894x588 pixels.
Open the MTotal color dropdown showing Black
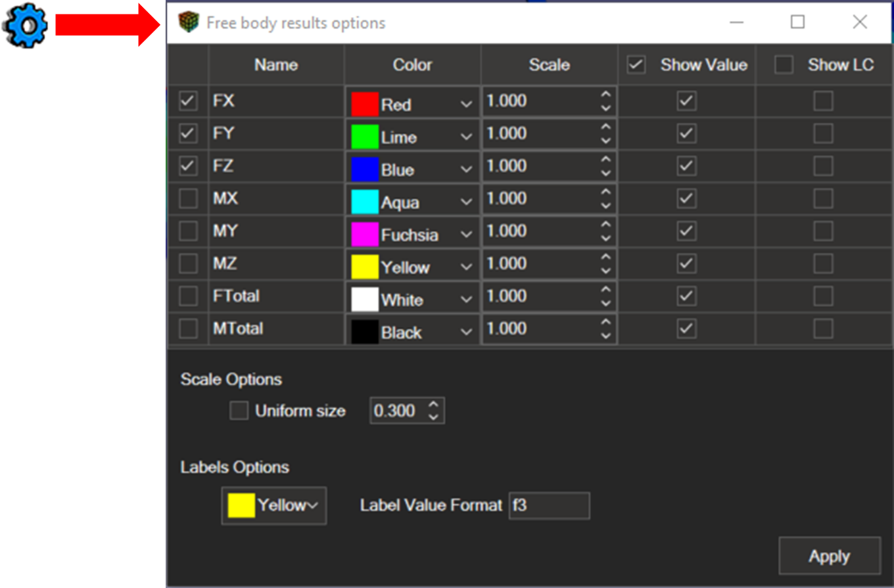[x=412, y=332]
